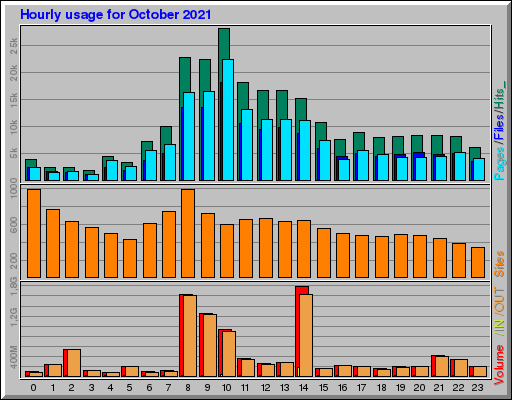Screen dimensions: 512x400
Task: Click the '1000' sites axis label
Action: [13, 188]
